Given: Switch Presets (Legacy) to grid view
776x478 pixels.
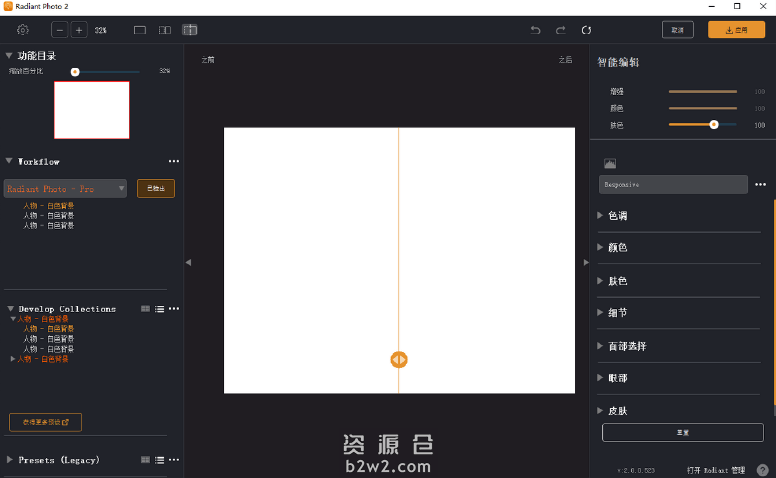Looking at the screenshot, I should (x=146, y=460).
